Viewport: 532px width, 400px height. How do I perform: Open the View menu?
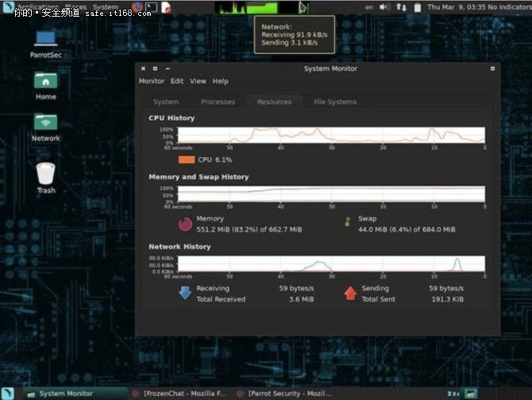pos(198,81)
